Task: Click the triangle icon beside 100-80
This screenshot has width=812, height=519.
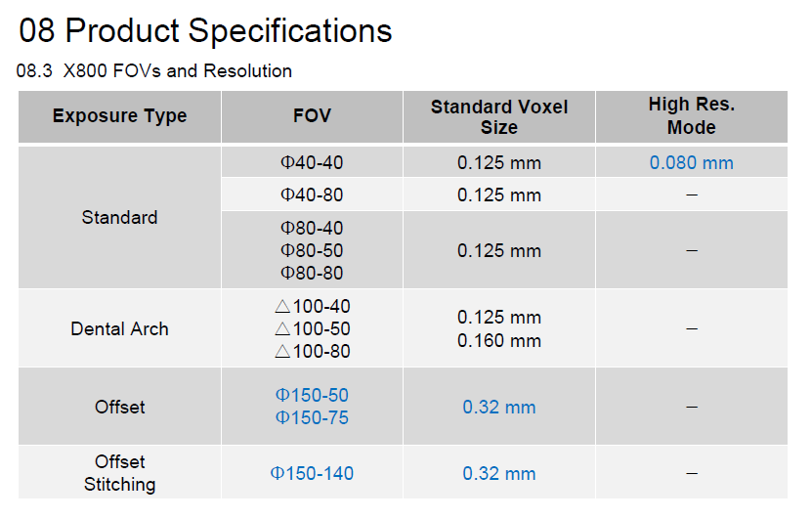Action: pyautogui.click(x=282, y=352)
